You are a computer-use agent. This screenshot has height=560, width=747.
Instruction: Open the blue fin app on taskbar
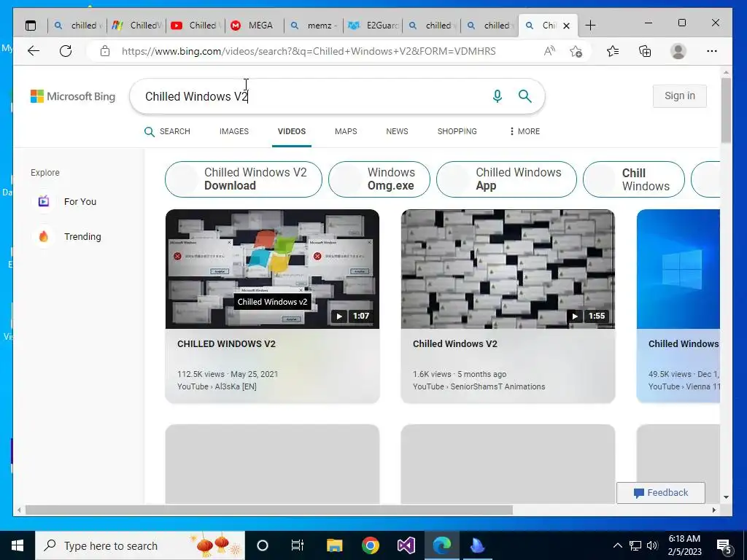point(477,545)
